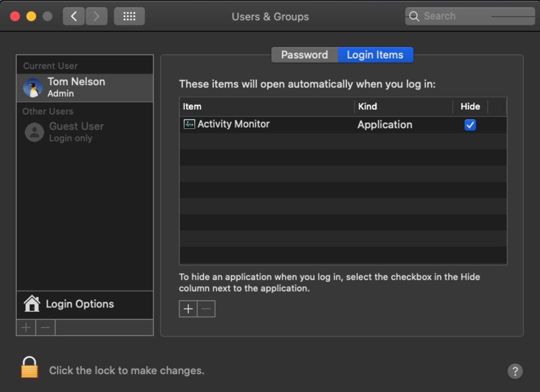Click the Activity Monitor app icon
Image resolution: width=540 pixels, height=392 pixels.
189,124
